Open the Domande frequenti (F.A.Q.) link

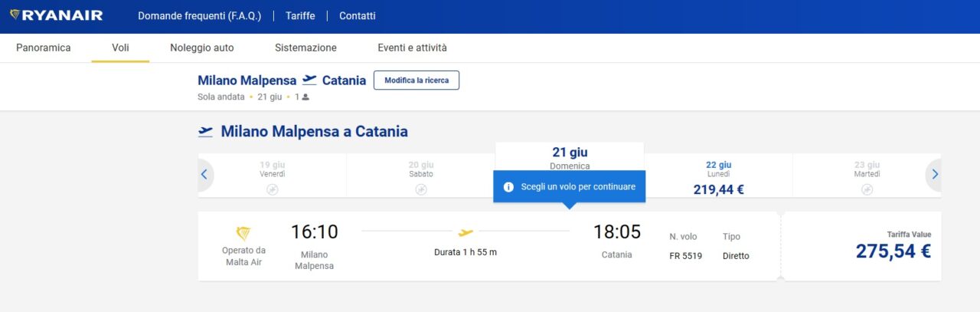(199, 15)
